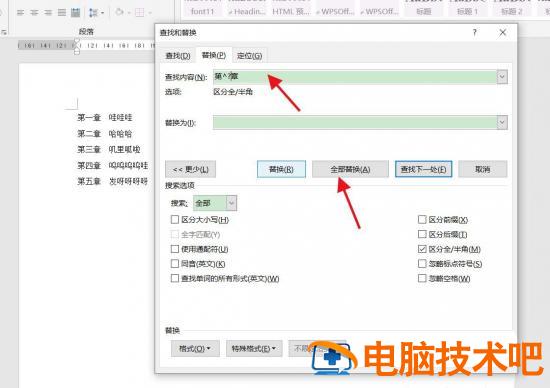Switch to the 查找(D) tab
Viewport: 550px width, 388px height.
click(x=177, y=56)
